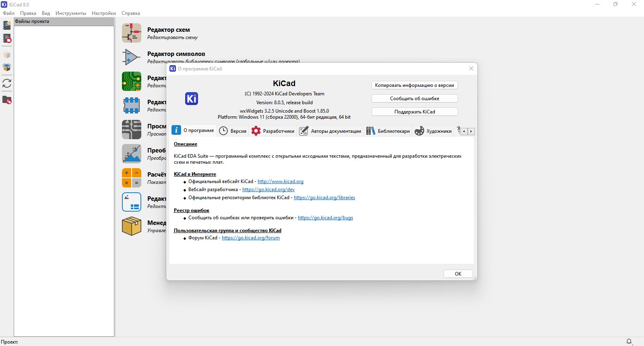Click the Файлы проекта panel header
The image size is (644, 346).
pyautogui.click(x=64, y=22)
